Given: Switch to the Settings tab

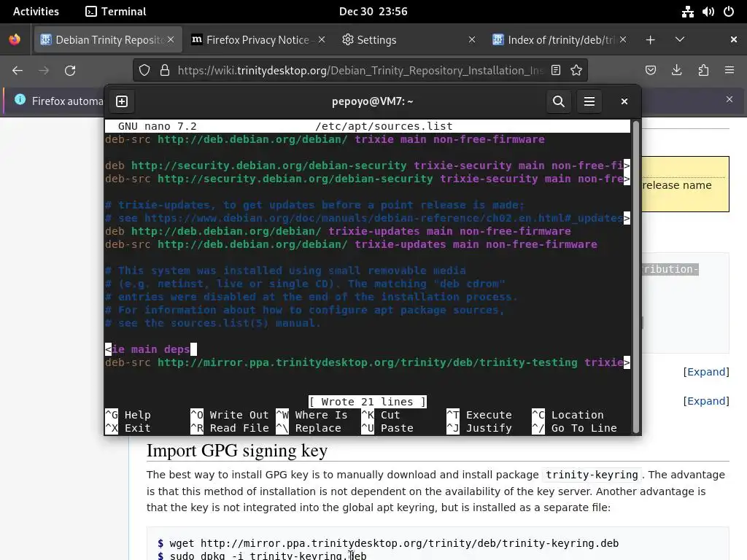Looking at the screenshot, I should [410, 40].
